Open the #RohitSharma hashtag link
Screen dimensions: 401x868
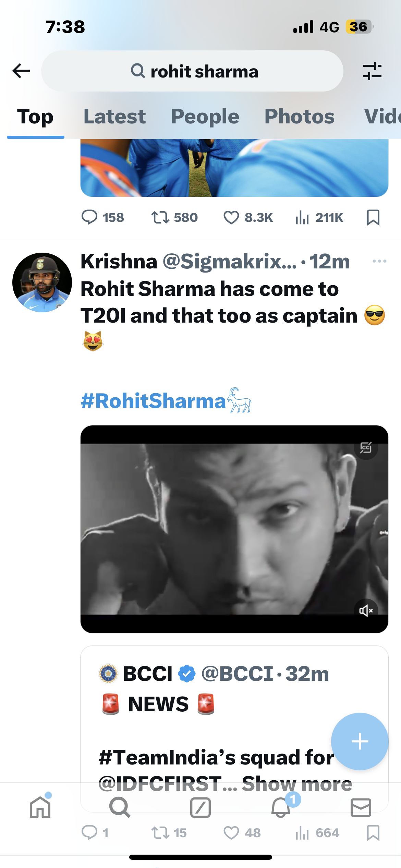tap(153, 401)
